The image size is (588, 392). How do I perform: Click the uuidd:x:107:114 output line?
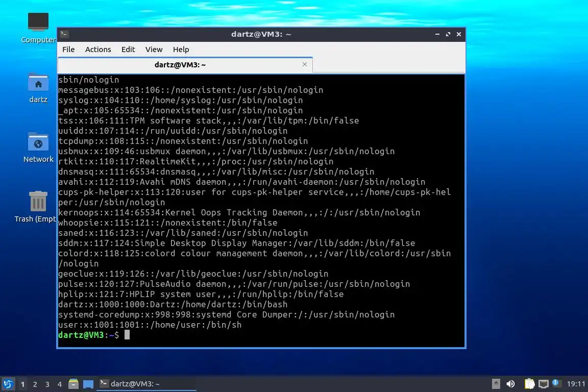[x=173, y=131]
